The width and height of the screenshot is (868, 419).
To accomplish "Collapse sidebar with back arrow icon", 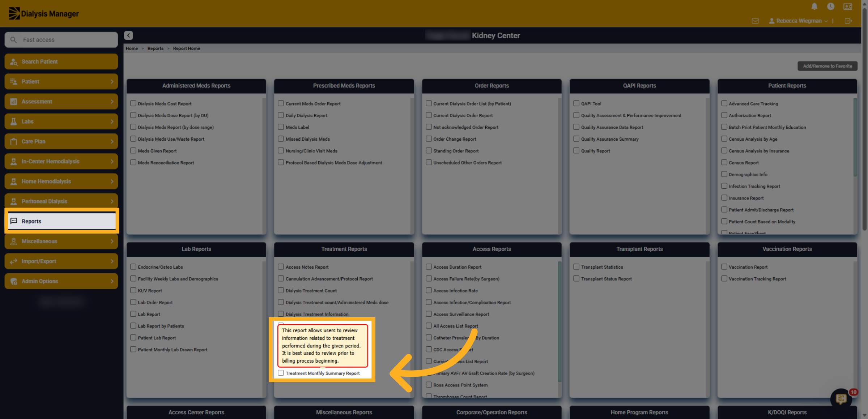I will click(128, 35).
